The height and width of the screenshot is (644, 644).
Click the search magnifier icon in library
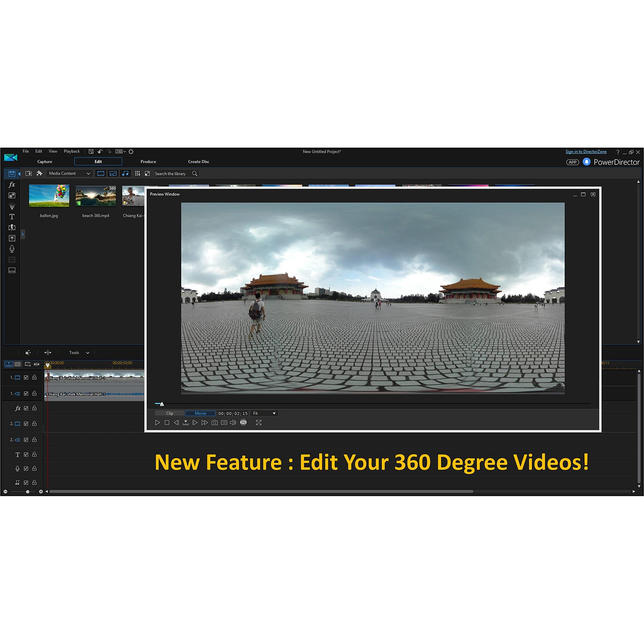pyautogui.click(x=195, y=173)
